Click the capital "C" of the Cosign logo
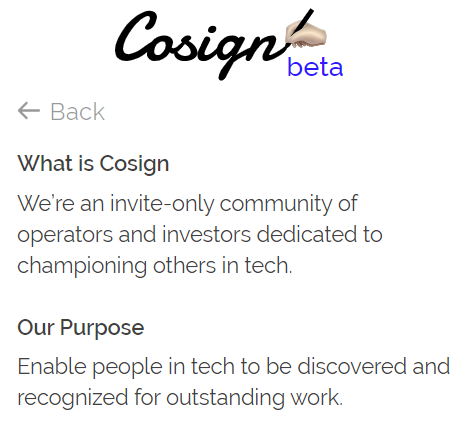This screenshot has height=427, width=465. tap(135, 36)
